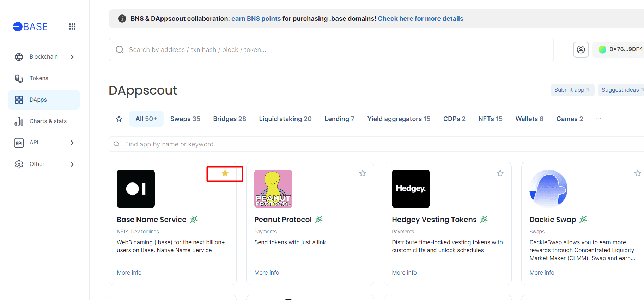The image size is (644, 300).
Task: Open More info for Dackie Swap
Action: (542, 273)
